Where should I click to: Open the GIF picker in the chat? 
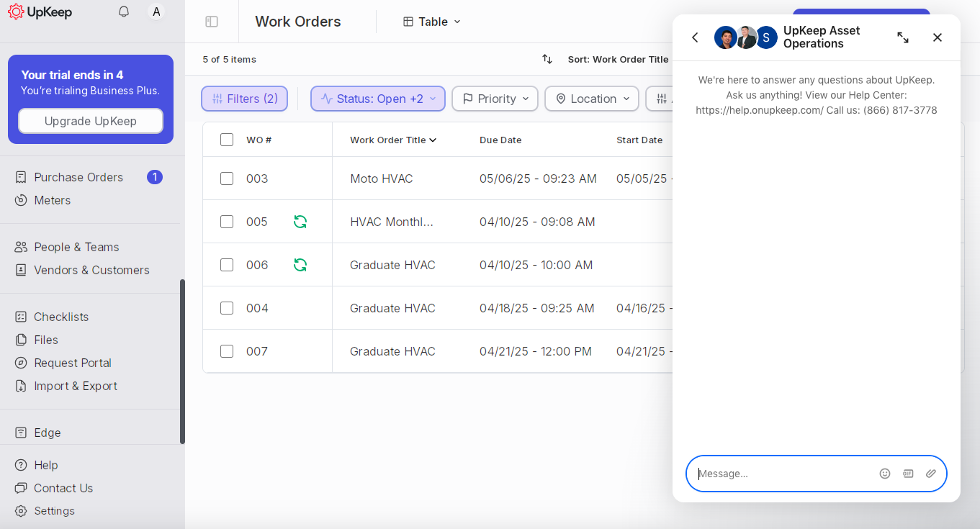tap(908, 474)
